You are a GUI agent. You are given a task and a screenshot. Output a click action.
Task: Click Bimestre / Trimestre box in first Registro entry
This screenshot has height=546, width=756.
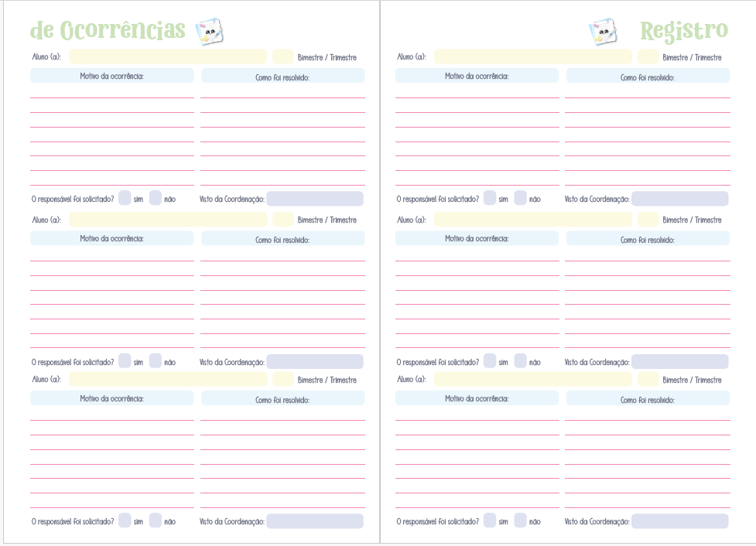tap(648, 56)
